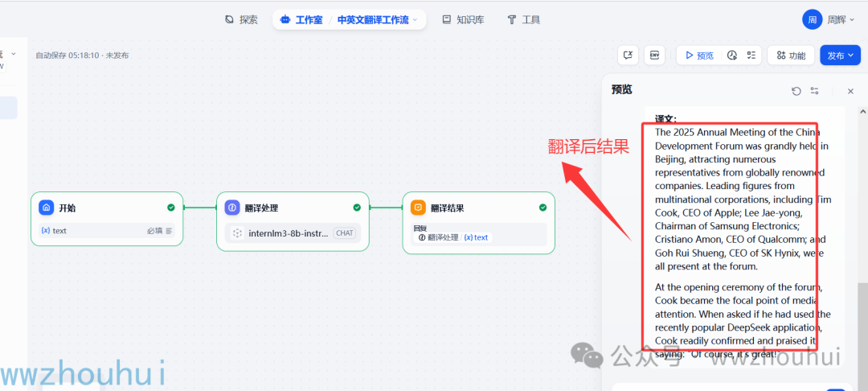Click the 预览 panel title
Image resolution: width=868 pixels, height=391 pixels.
pyautogui.click(x=621, y=90)
